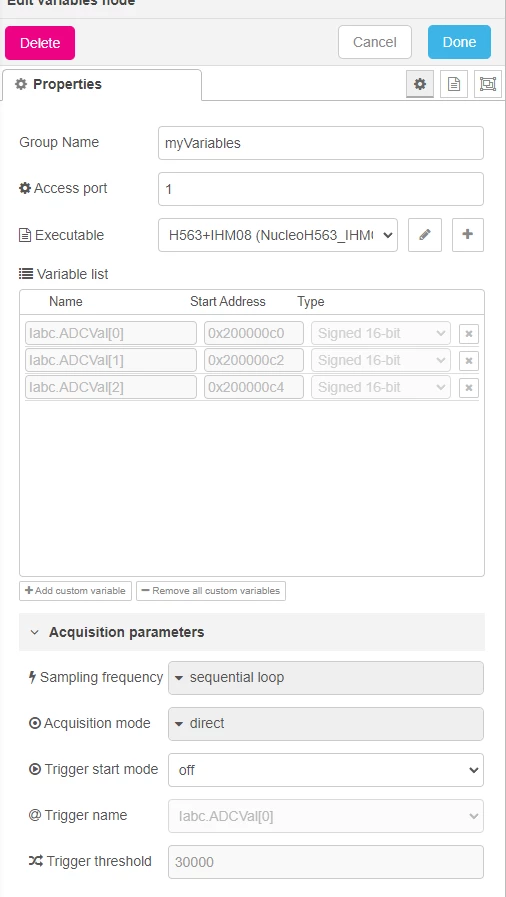Screen dimensions: 506x897
Task: Click the Name column header
Action: tap(66, 301)
